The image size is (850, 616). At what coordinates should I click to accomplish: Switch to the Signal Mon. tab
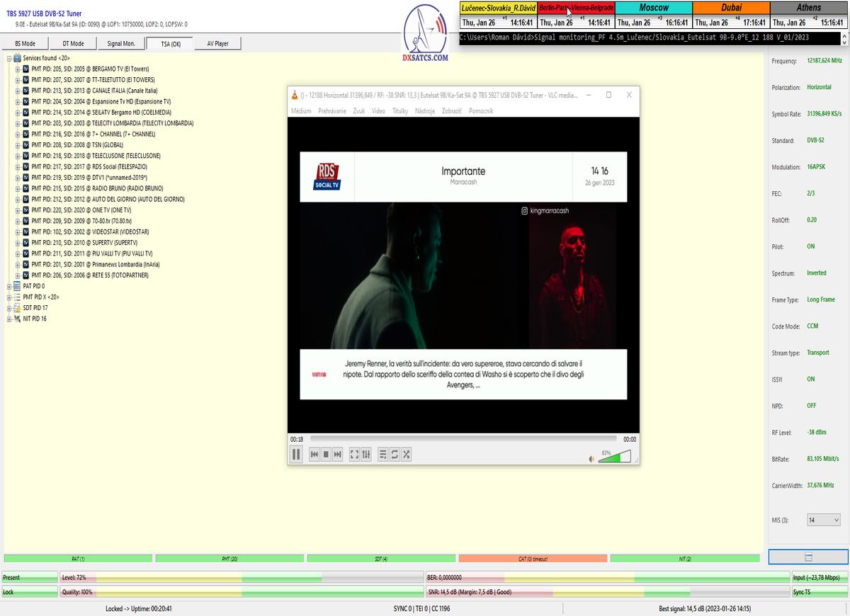click(121, 44)
